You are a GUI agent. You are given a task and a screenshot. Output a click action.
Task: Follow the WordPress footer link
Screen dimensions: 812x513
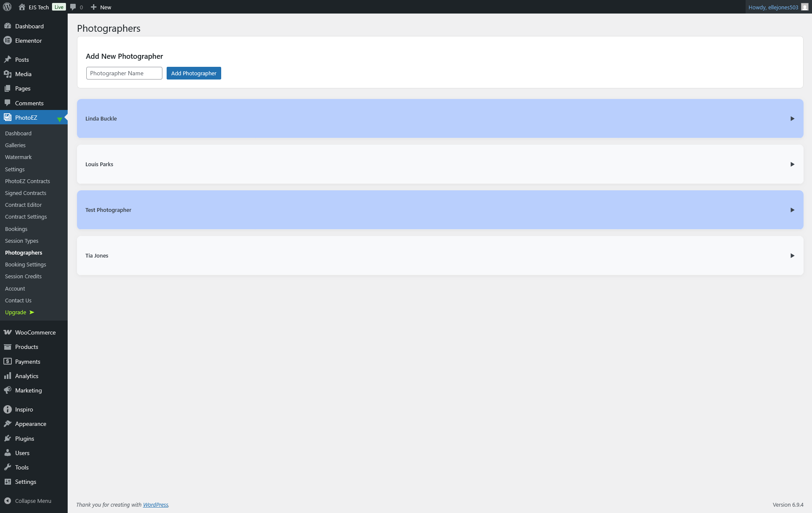pos(155,505)
